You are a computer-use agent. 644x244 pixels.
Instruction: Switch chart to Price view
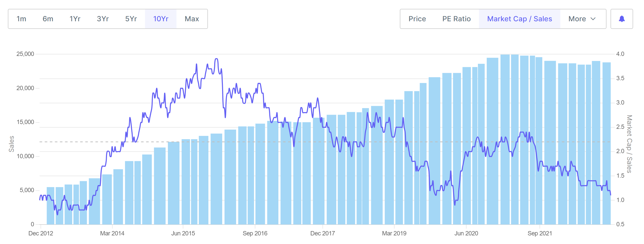(x=417, y=19)
